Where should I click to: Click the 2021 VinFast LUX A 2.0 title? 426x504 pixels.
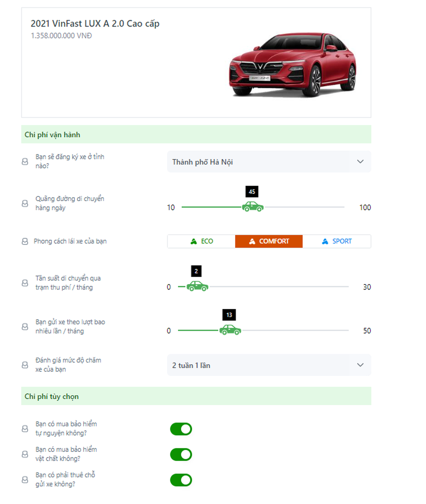95,24
